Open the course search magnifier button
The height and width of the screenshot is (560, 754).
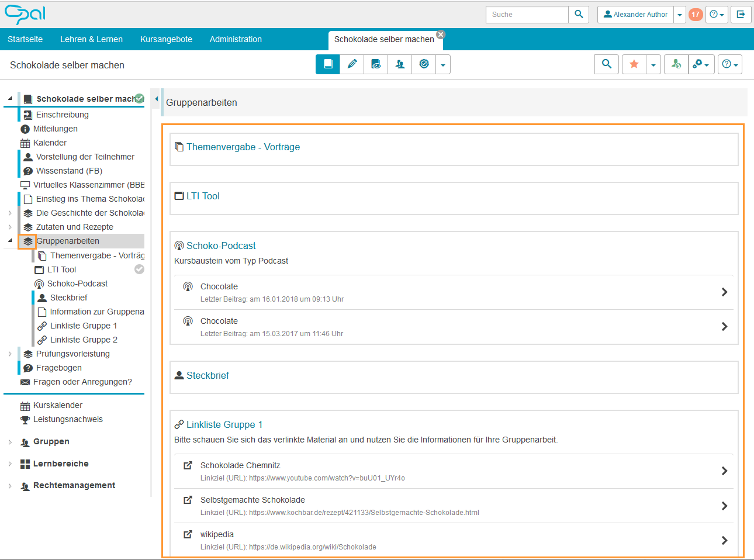coord(607,64)
